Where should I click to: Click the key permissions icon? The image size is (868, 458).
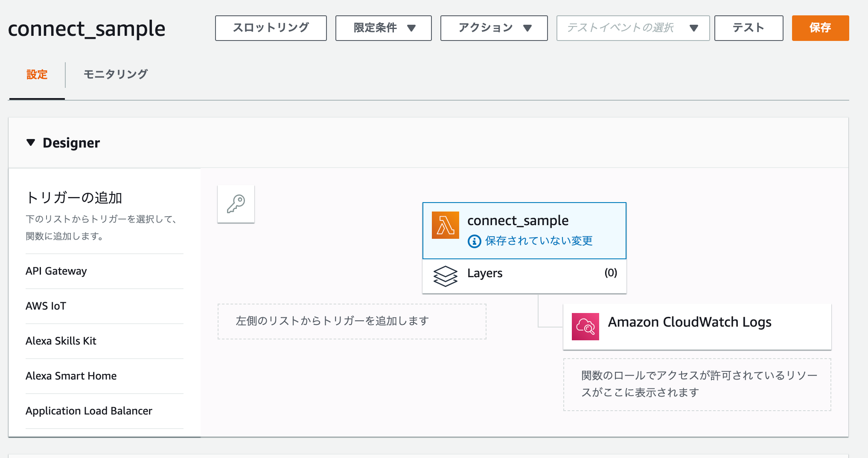pos(236,204)
